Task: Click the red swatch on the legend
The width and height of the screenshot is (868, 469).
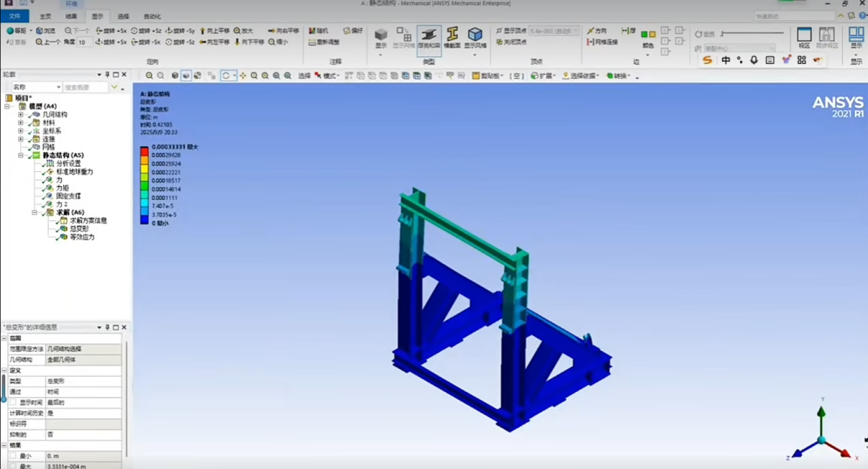Action: point(145,150)
